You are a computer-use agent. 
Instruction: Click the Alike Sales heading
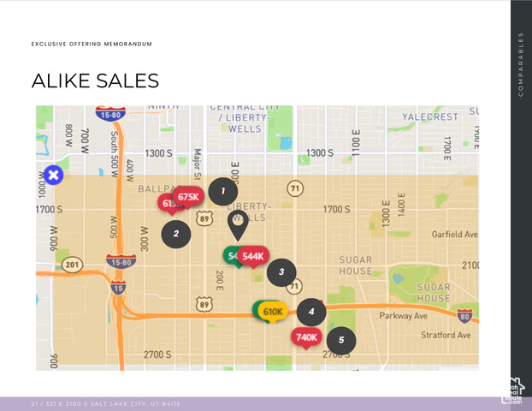(95, 80)
